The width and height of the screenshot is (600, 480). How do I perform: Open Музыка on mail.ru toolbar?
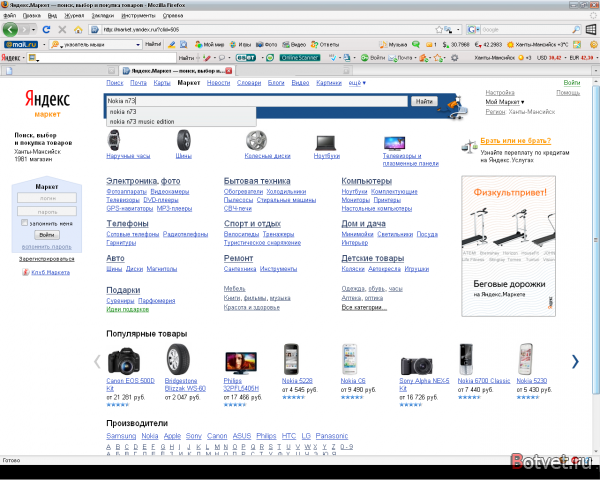(393, 44)
